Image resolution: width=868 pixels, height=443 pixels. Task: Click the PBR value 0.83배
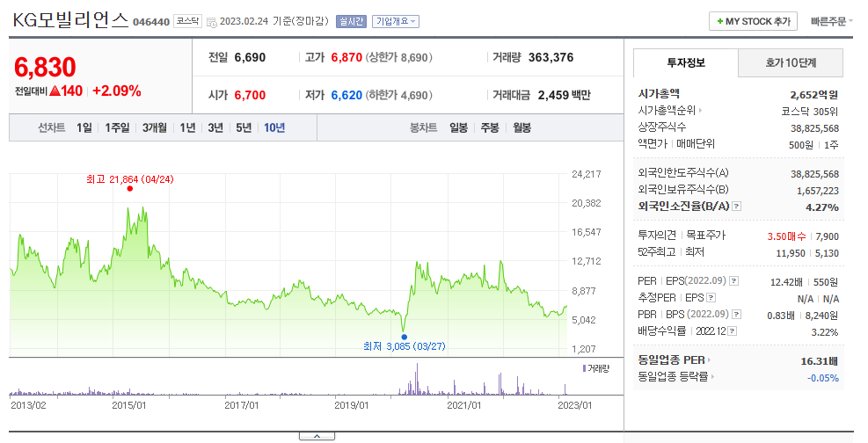coord(781,316)
